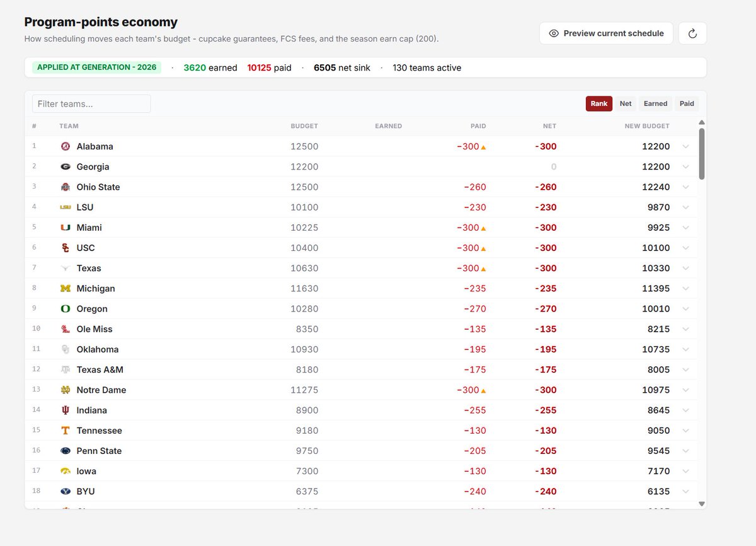
Task: Click the 3620 earned summary
Action: tap(210, 67)
